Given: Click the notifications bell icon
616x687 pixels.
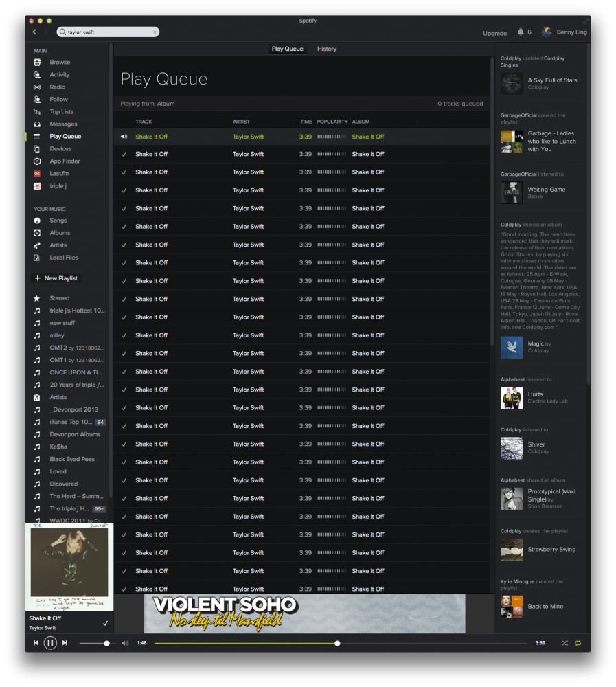Looking at the screenshot, I should (x=521, y=32).
